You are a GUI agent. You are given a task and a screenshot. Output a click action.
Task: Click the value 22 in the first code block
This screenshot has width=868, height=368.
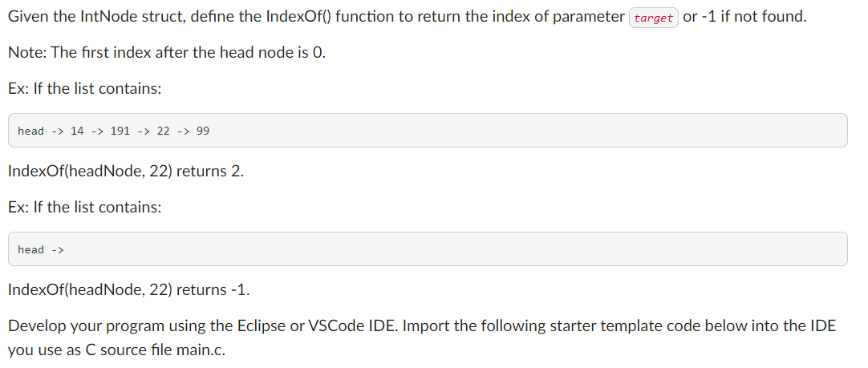(163, 131)
